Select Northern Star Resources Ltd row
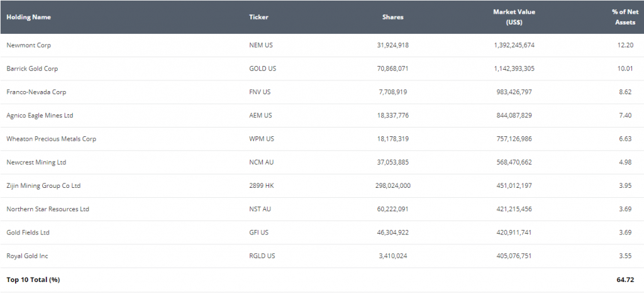644x294 pixels. click(47, 209)
